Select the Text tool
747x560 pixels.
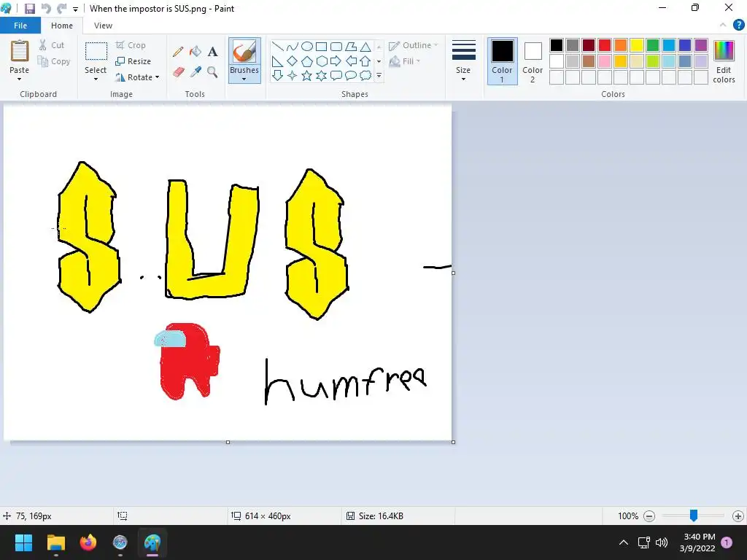coord(212,52)
